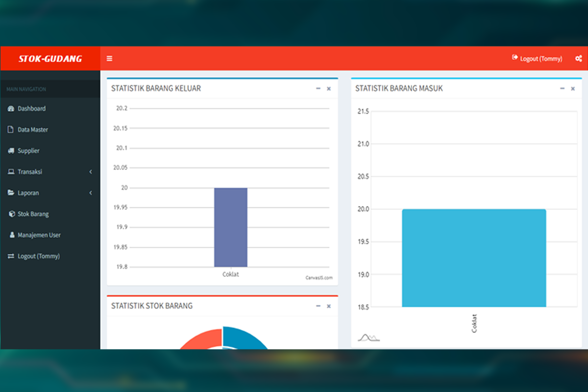Image resolution: width=588 pixels, height=392 pixels.
Task: Click the chart logo icon below Barang Masuk
Action: (x=368, y=338)
